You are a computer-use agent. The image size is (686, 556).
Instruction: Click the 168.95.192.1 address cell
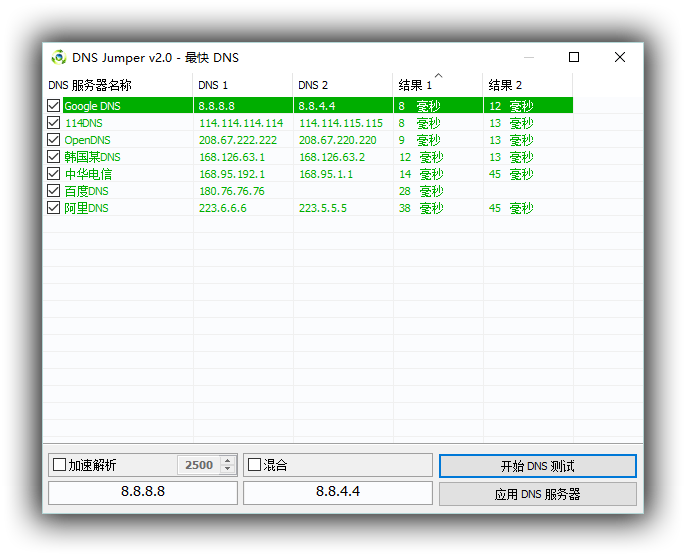click(x=232, y=174)
